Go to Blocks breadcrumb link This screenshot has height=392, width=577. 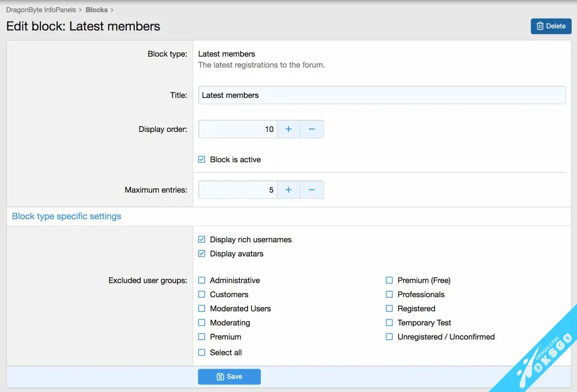click(96, 10)
